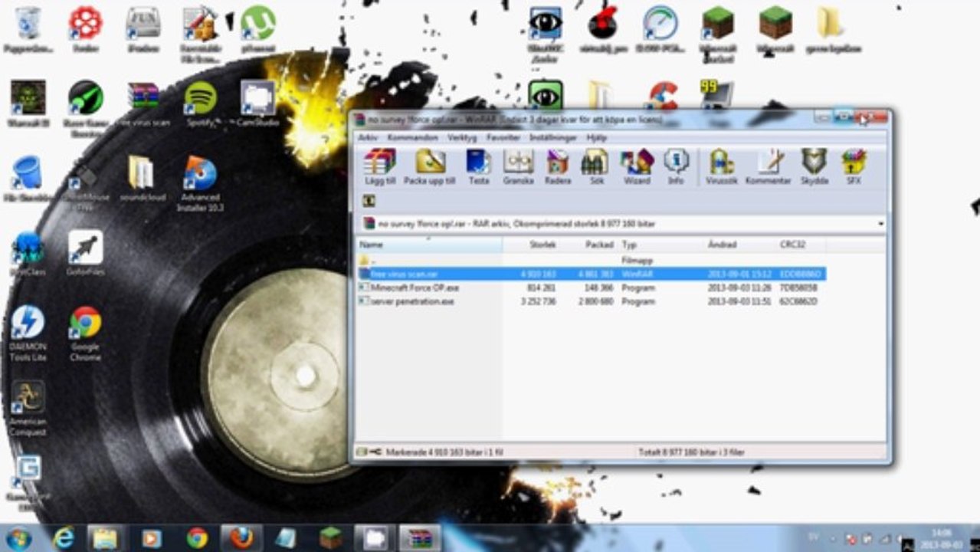Click the Testa archive icon

(x=479, y=166)
